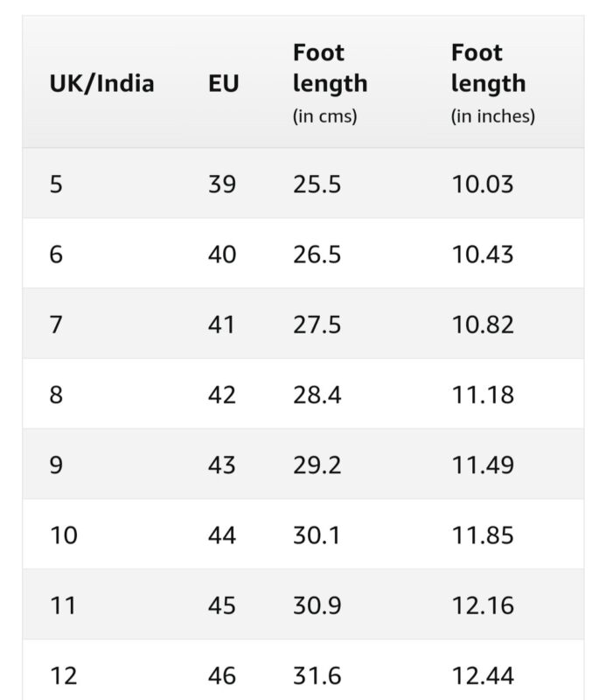This screenshot has height=700, width=606.
Task: Select the EU 41 cell
Action: pyautogui.click(x=222, y=325)
